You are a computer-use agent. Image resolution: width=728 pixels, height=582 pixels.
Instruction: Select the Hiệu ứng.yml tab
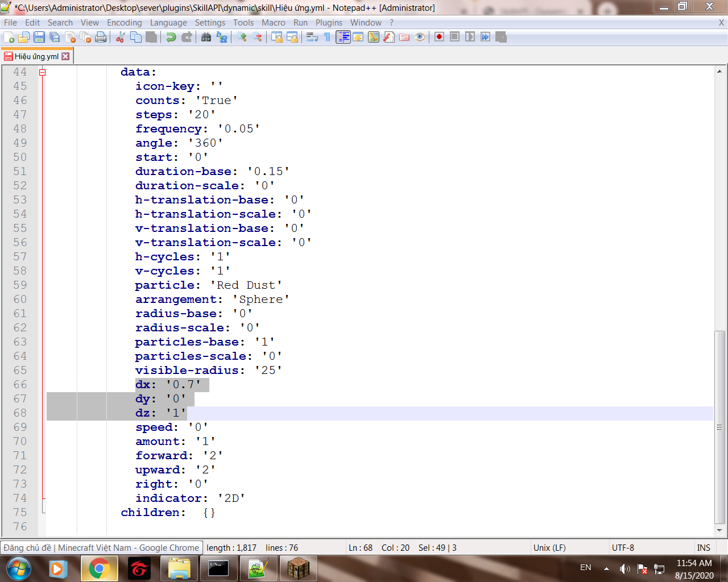tap(36, 56)
